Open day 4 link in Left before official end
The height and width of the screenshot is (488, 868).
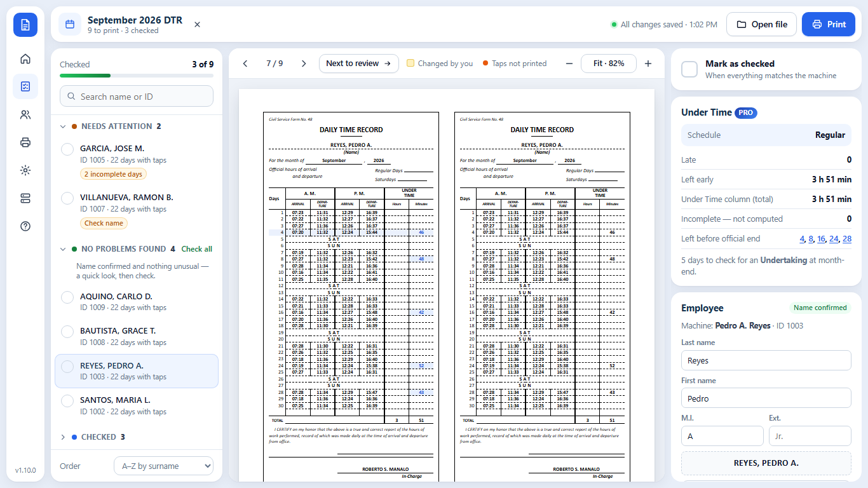click(802, 239)
